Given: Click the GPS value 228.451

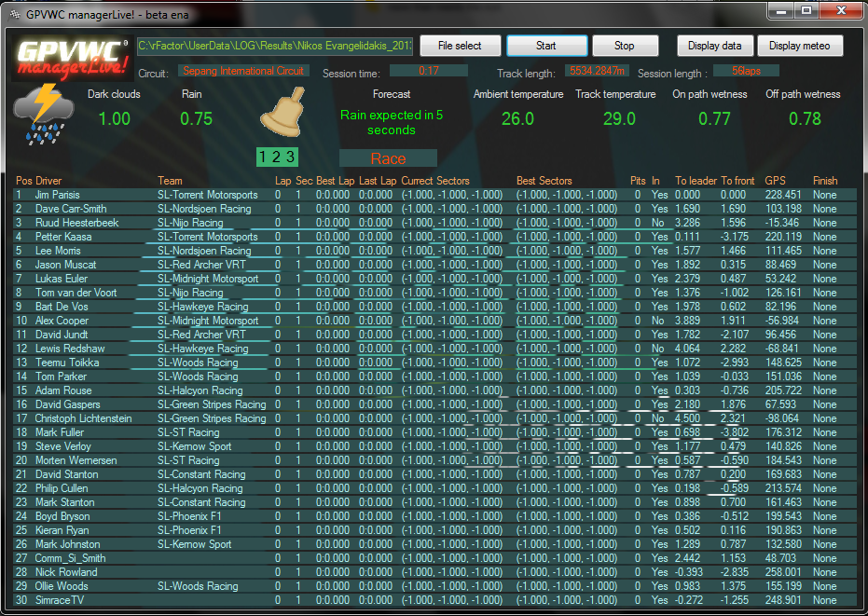Looking at the screenshot, I should coord(783,195).
